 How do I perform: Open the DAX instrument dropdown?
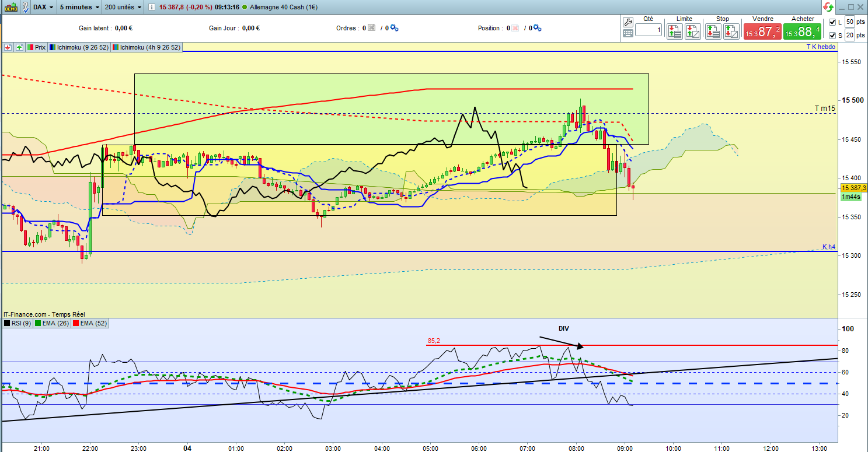click(44, 7)
